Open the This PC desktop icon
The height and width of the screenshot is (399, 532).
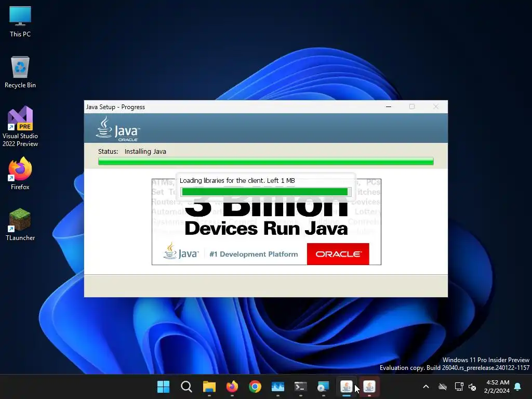(x=20, y=21)
